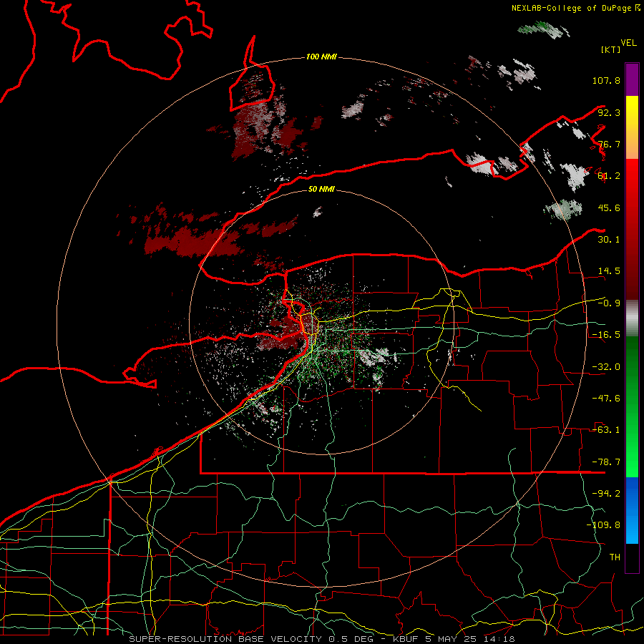644x644 pixels.
Task: Pick the purple segment atop the color bar
Action: 632,79
